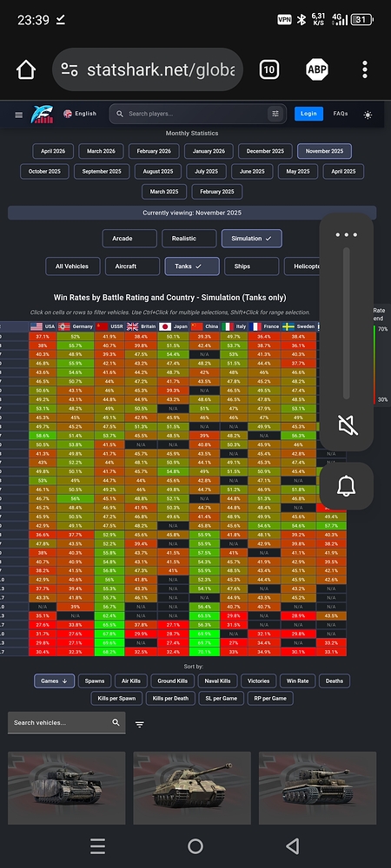This screenshot has height=868, width=391.
Task: Toggle the checked Tanks filter
Action: point(192,266)
